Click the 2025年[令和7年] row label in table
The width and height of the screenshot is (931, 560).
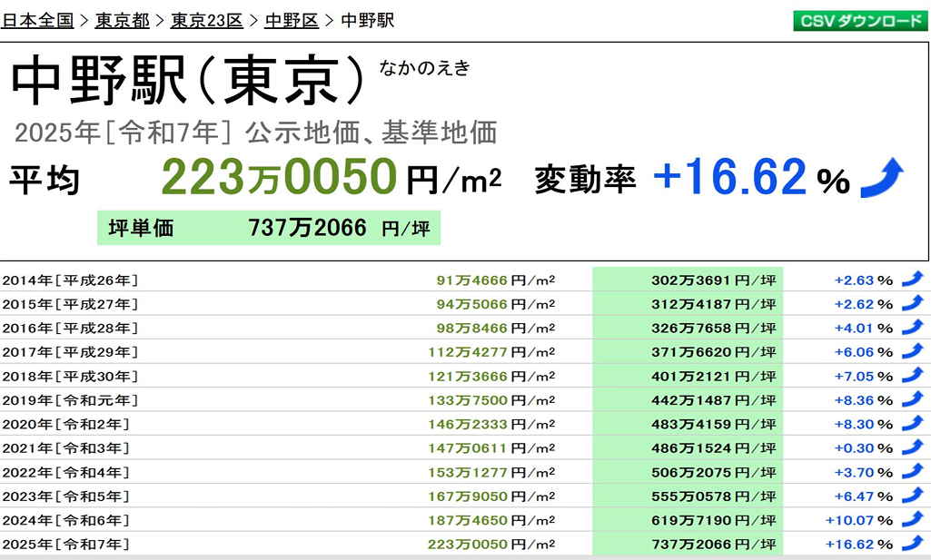66,544
